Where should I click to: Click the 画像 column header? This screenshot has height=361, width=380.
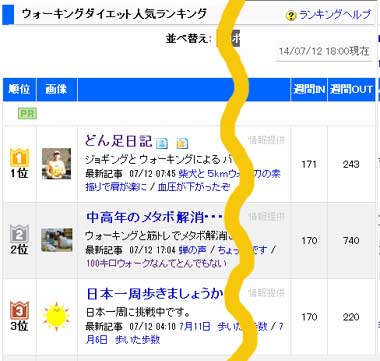[x=57, y=89]
